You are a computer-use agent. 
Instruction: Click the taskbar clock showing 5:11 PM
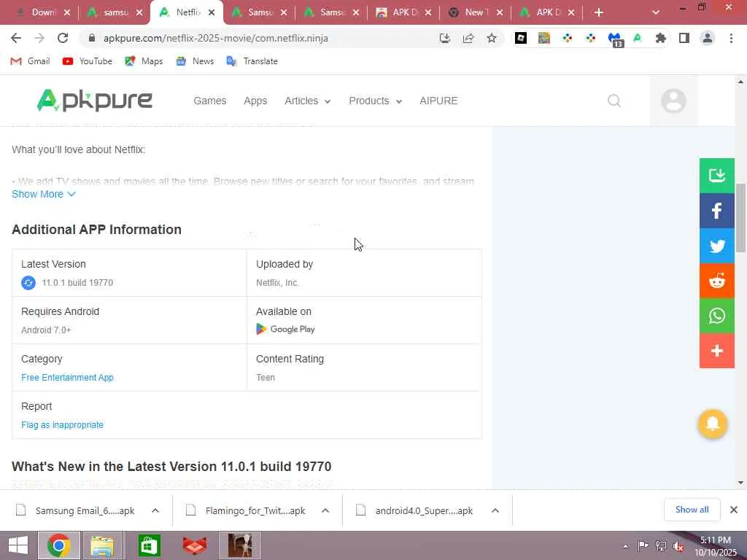point(715,546)
